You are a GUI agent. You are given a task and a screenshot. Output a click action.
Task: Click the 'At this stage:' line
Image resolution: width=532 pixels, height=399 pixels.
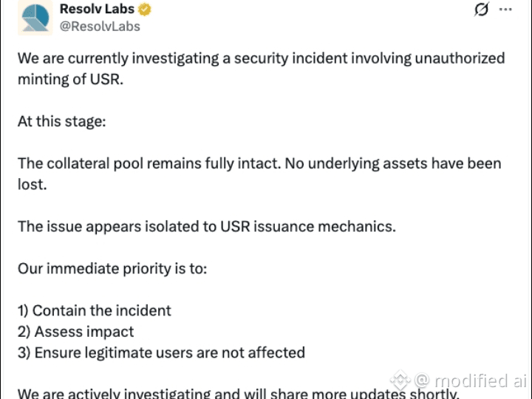click(62, 121)
